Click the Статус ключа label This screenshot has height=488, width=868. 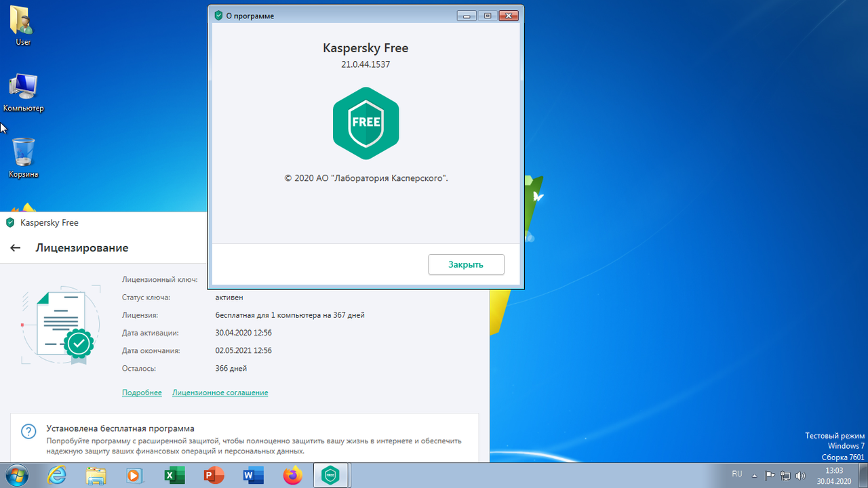(x=146, y=298)
